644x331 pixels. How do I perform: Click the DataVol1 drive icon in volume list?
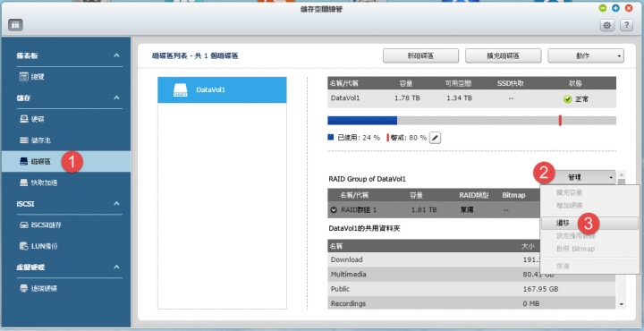tap(181, 90)
